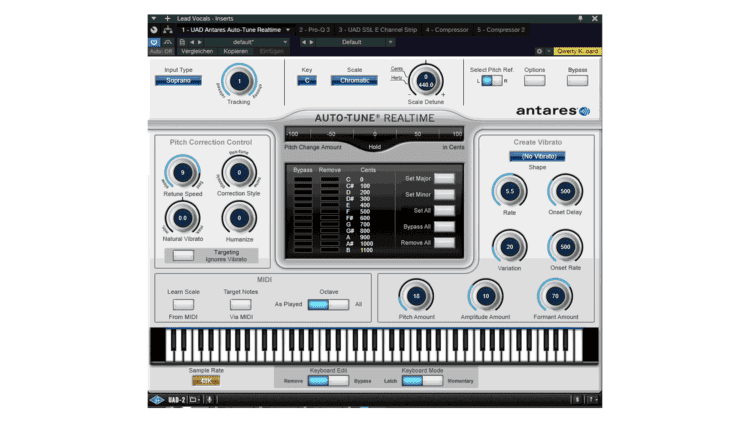Click the dollar sign icon in UAD toolbar

tap(577, 400)
